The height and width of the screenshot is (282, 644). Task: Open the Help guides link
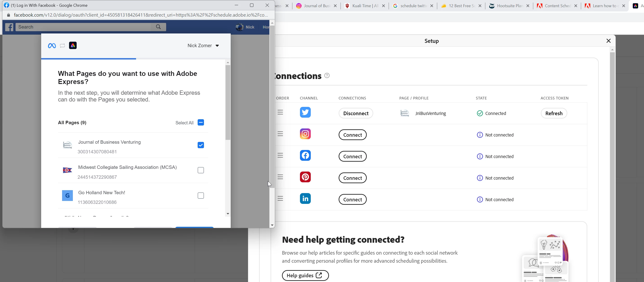tap(305, 275)
